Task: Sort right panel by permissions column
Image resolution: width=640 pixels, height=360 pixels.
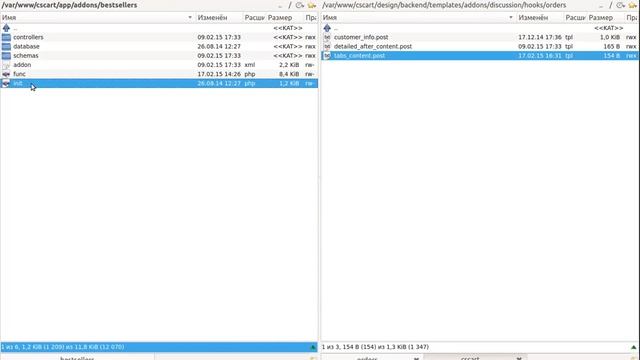Action: (x=631, y=18)
